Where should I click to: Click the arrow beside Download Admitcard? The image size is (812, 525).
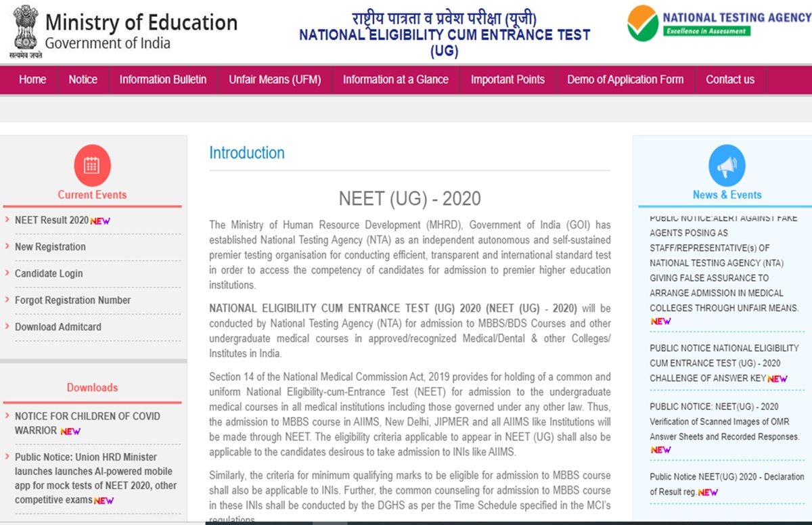pos(7,326)
